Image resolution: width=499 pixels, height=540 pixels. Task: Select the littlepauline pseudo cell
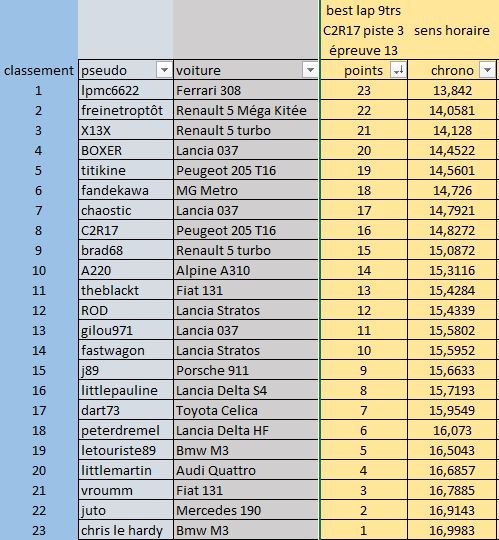(x=126, y=390)
